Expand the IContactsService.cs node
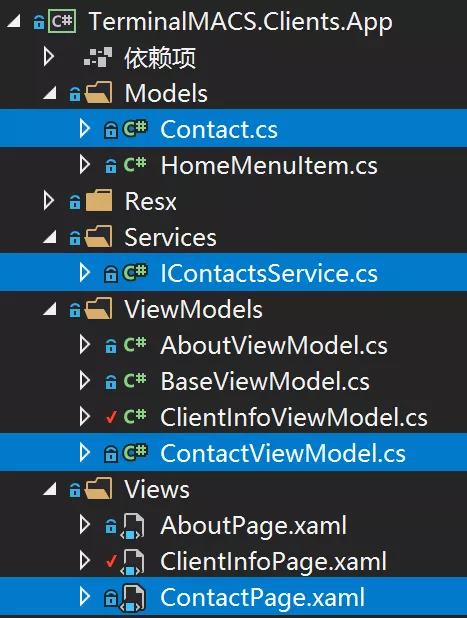467x618 pixels. 85,273
